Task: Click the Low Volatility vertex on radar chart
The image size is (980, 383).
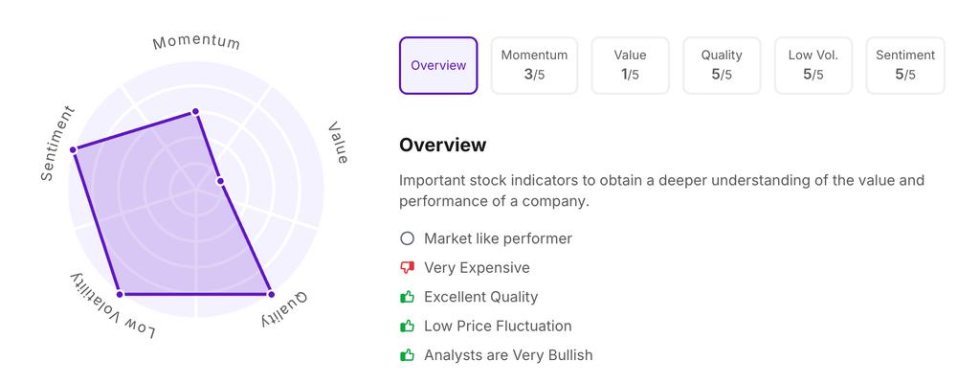Action: (x=121, y=294)
